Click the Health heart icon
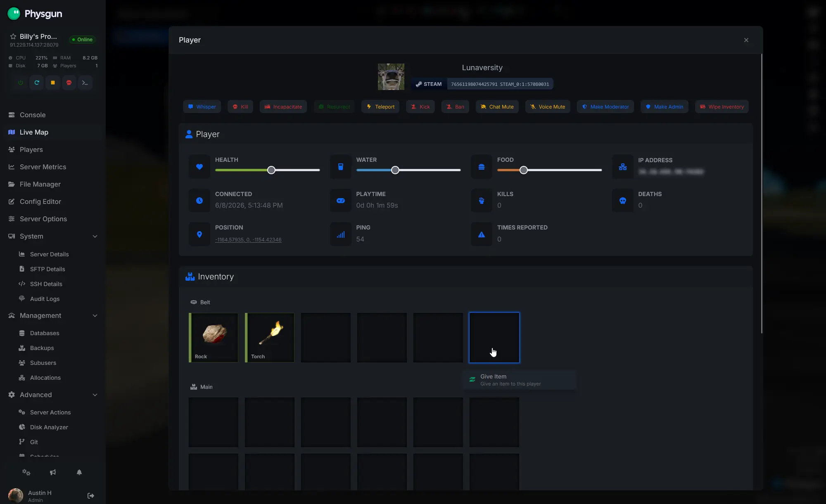 199,167
